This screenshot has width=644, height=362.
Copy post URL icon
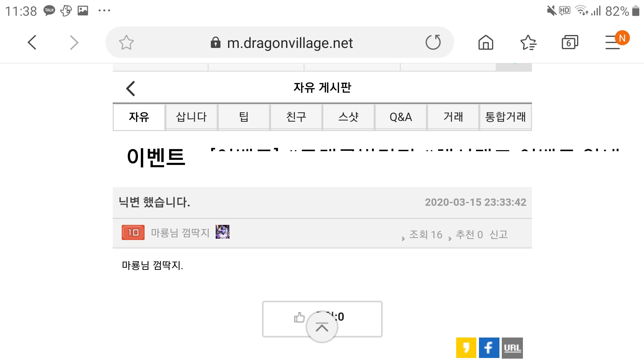[512, 348]
